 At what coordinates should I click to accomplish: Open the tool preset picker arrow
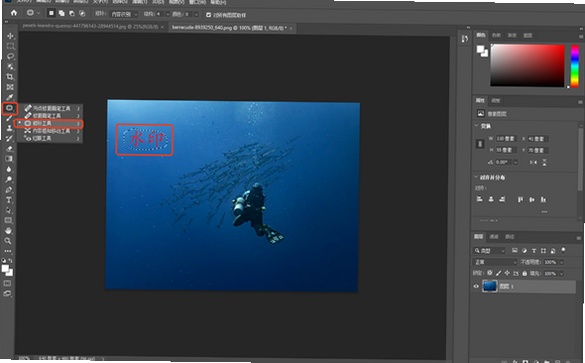(38, 13)
